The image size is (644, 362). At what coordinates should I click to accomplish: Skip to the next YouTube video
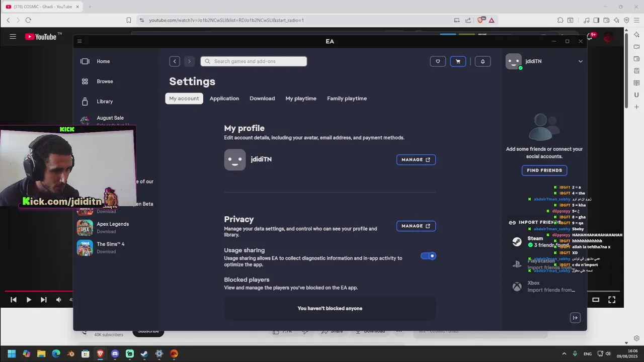(44, 300)
